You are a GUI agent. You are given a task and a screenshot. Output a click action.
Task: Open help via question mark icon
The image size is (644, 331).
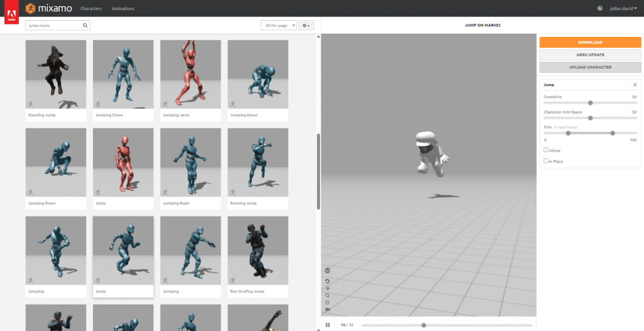pyautogui.click(x=599, y=8)
